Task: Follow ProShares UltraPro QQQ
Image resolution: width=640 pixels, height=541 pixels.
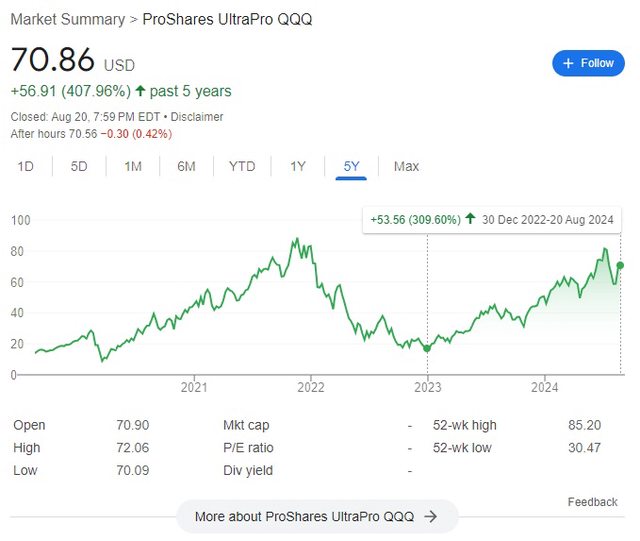Action: 588,63
